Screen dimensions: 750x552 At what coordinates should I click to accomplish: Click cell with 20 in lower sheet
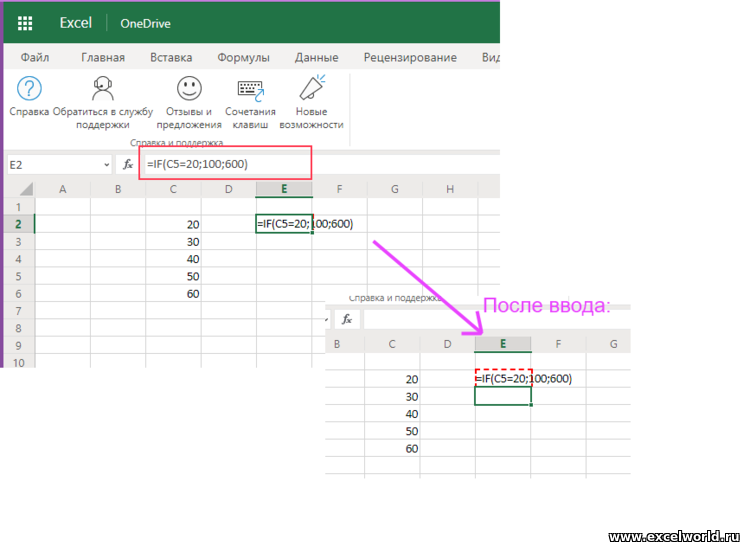pos(392,379)
